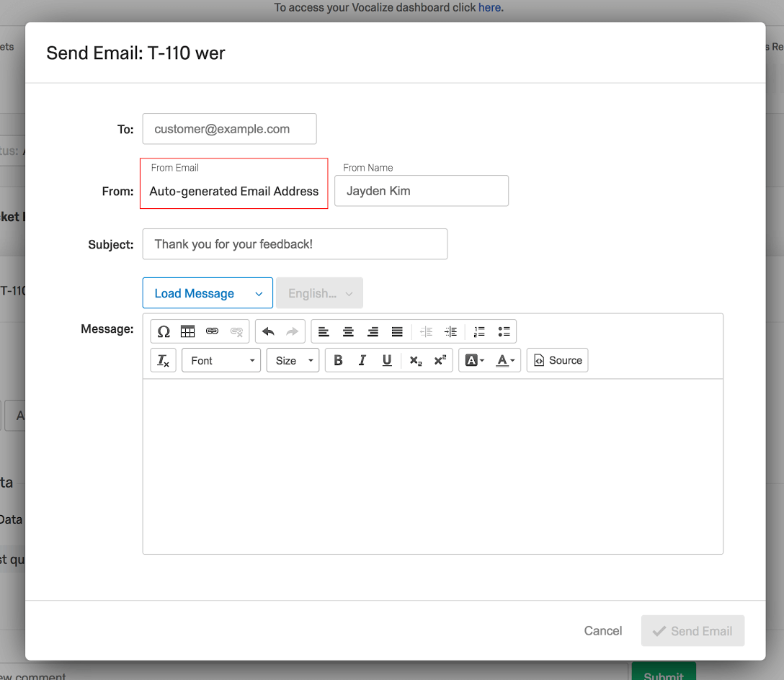The height and width of the screenshot is (680, 784).
Task: Insert a table in the message
Action: (x=187, y=331)
